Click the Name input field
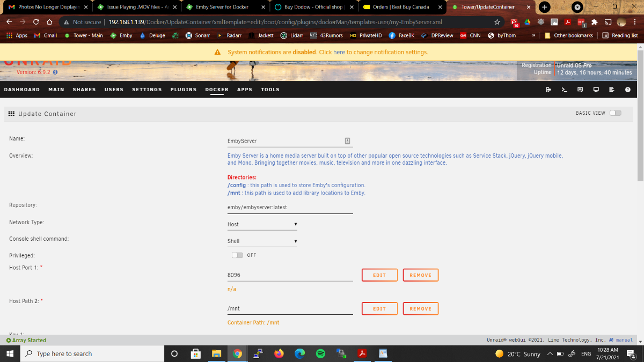Viewport: 644px width, 362px height. click(x=290, y=141)
